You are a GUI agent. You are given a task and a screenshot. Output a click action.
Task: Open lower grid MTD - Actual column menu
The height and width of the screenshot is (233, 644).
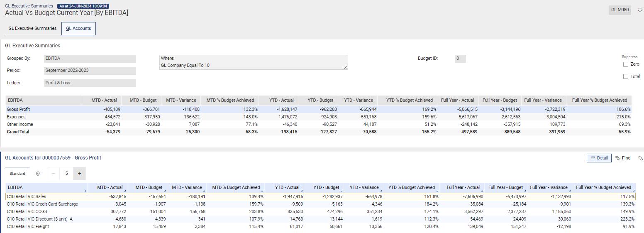pyautogui.click(x=125, y=190)
